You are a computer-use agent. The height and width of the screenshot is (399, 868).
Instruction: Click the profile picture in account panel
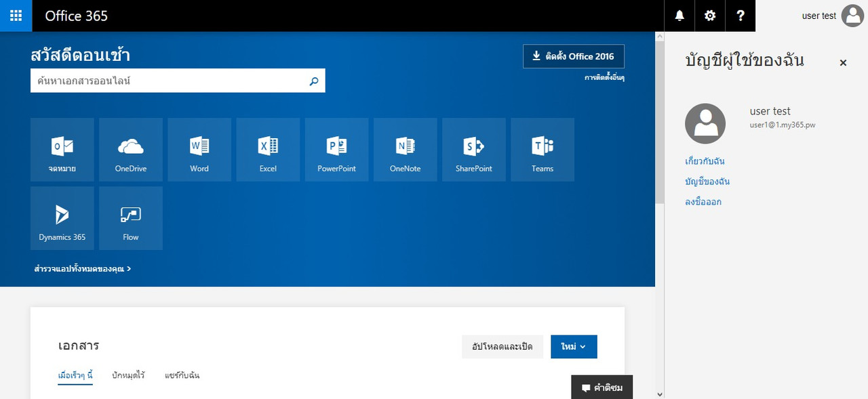(705, 124)
